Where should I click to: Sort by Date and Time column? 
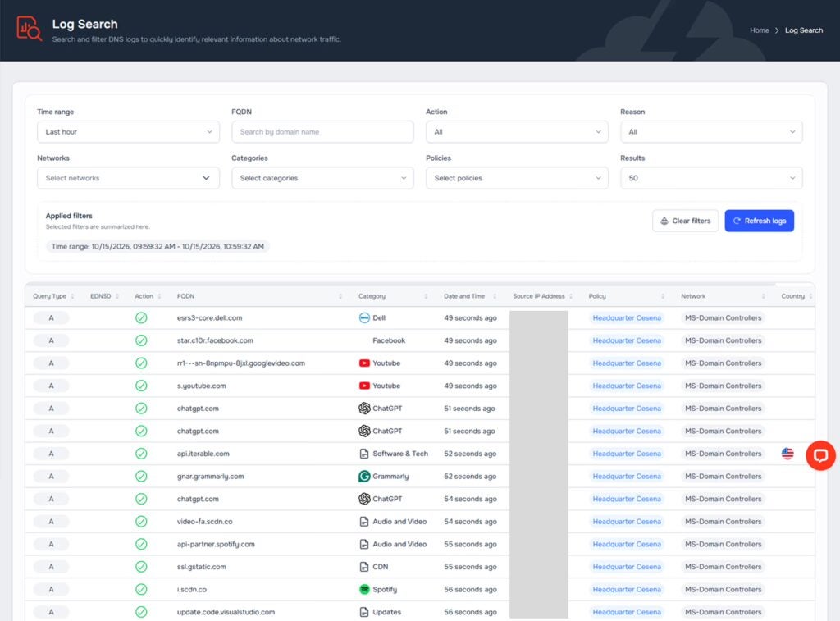click(x=495, y=296)
